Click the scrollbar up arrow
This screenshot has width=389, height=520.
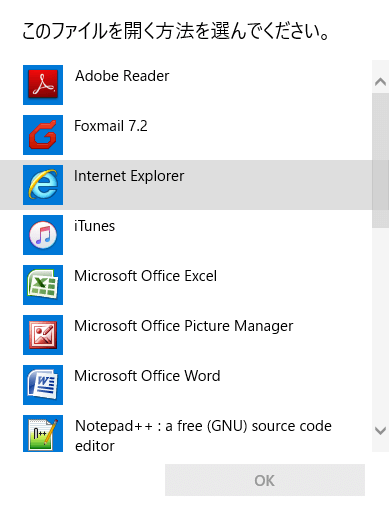(x=380, y=82)
